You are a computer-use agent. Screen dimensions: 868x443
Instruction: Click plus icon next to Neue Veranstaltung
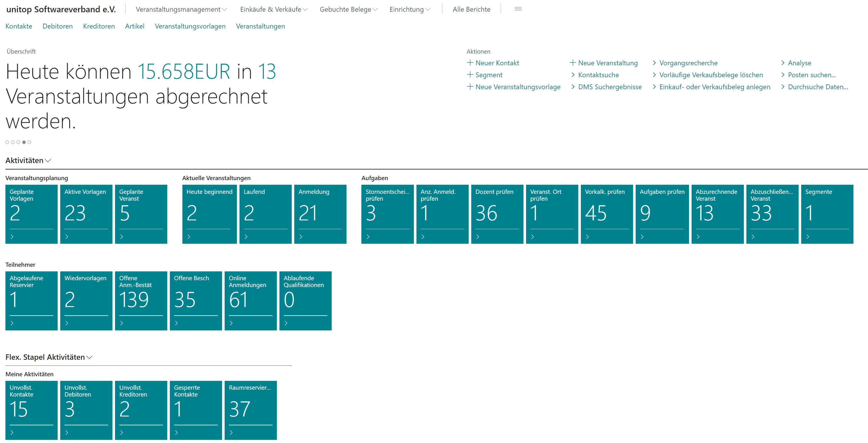click(x=573, y=63)
